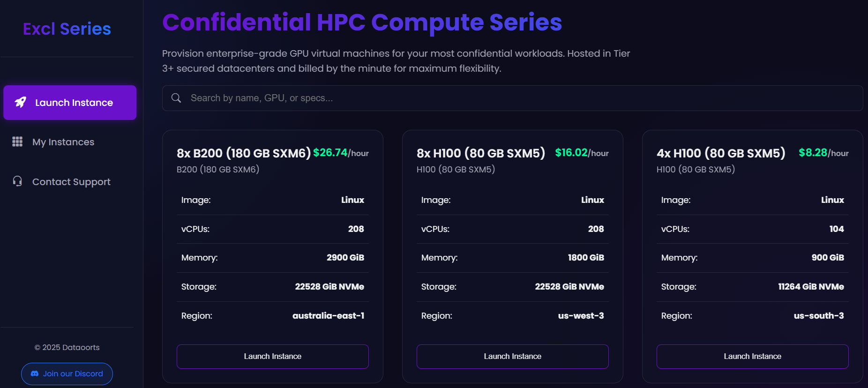The height and width of the screenshot is (388, 868).
Task: Join the Discord community
Action: click(x=67, y=374)
